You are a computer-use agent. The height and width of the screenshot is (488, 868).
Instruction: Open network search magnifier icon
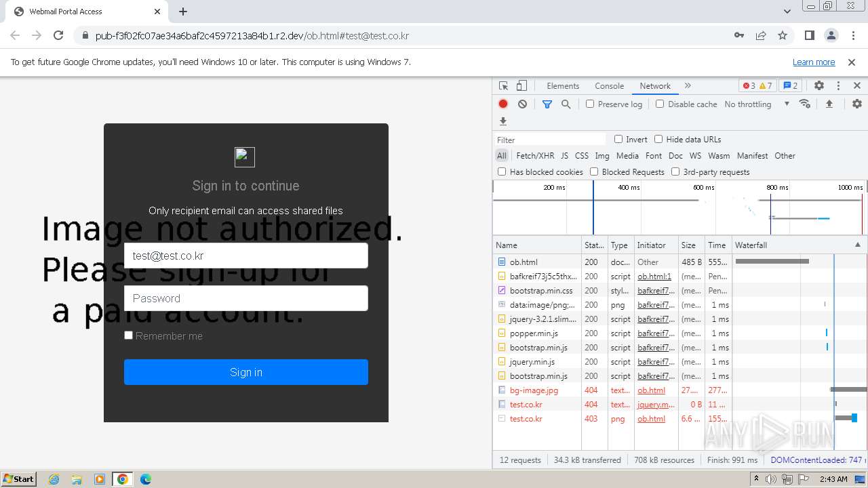coord(566,104)
